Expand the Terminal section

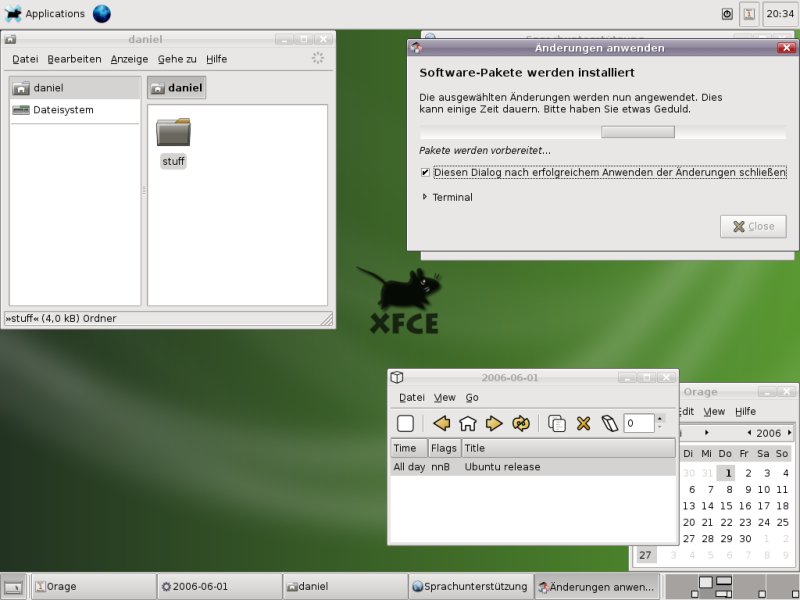coord(425,197)
